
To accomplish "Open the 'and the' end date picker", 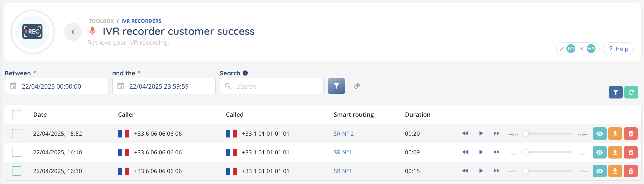I will pos(121,86).
